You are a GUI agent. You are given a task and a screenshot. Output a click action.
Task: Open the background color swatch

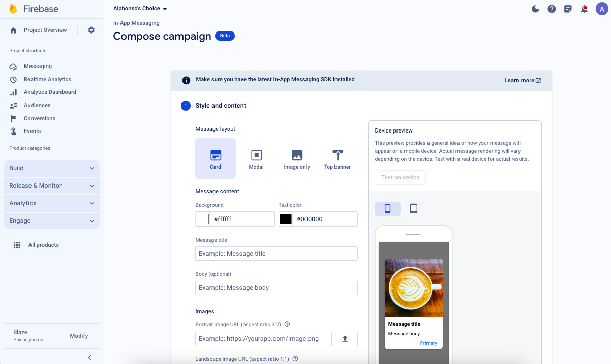click(203, 219)
